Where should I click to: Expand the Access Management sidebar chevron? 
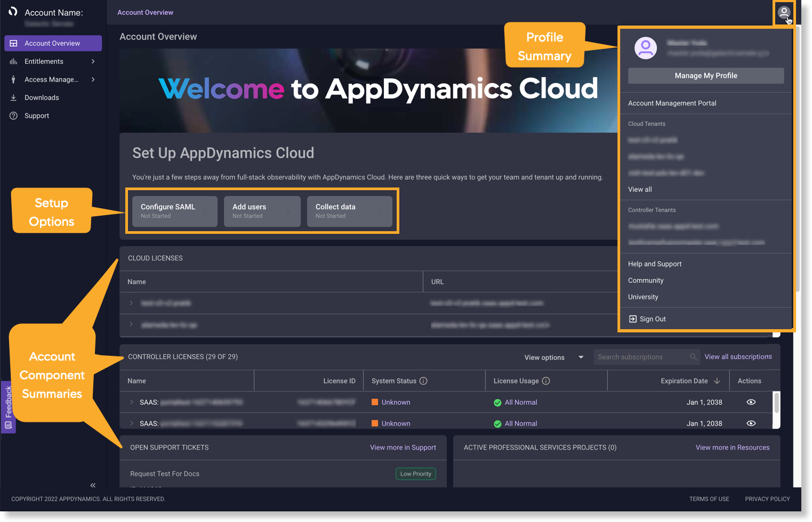pyautogui.click(x=93, y=79)
